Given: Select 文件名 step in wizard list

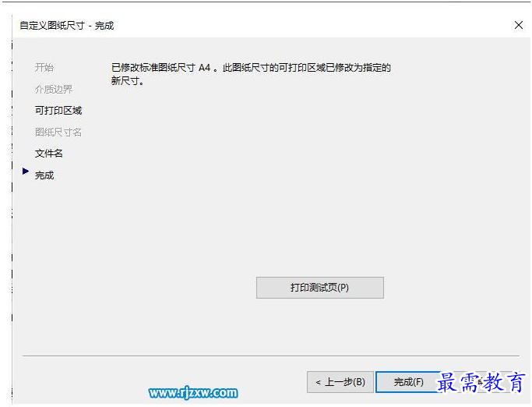Looking at the screenshot, I should pyautogui.click(x=49, y=154).
